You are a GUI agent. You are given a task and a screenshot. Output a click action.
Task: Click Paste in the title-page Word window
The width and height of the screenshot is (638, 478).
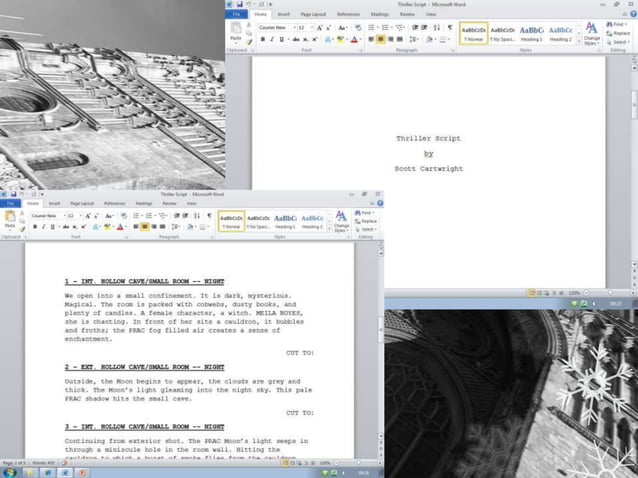(236, 32)
